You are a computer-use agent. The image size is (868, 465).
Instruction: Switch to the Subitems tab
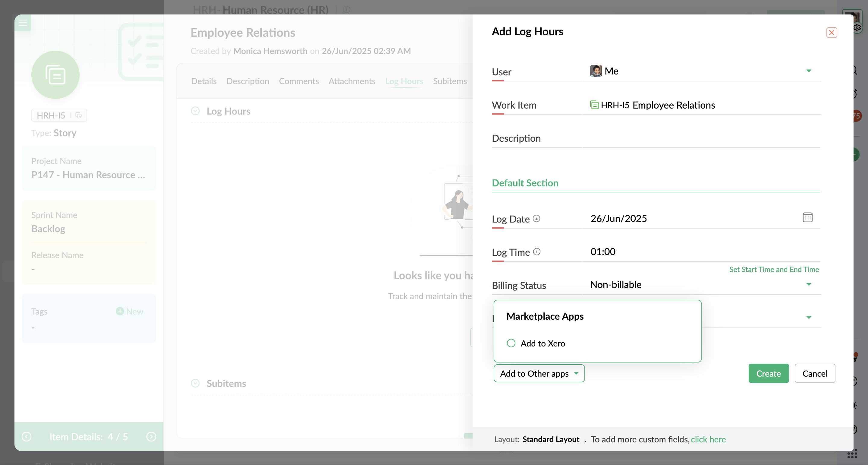(449, 81)
